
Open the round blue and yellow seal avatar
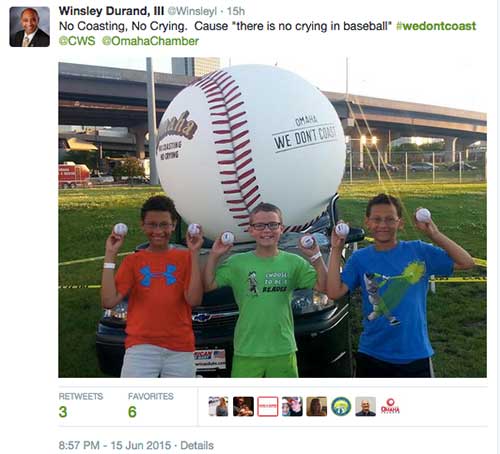[341, 406]
